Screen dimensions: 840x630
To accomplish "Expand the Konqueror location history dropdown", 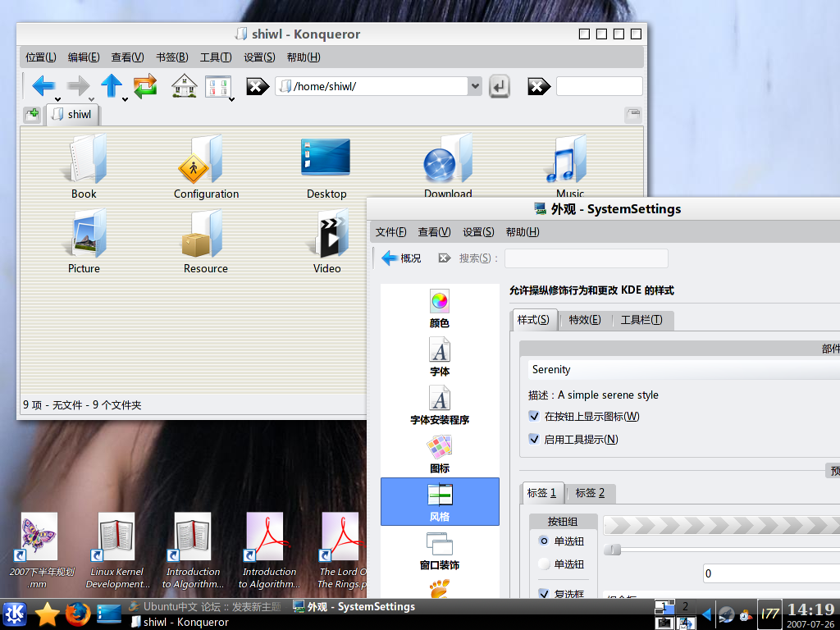I will 475,85.
